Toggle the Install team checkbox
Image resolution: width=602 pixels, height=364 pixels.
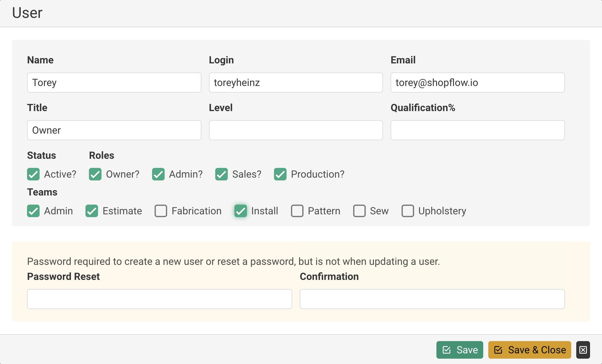(x=241, y=211)
